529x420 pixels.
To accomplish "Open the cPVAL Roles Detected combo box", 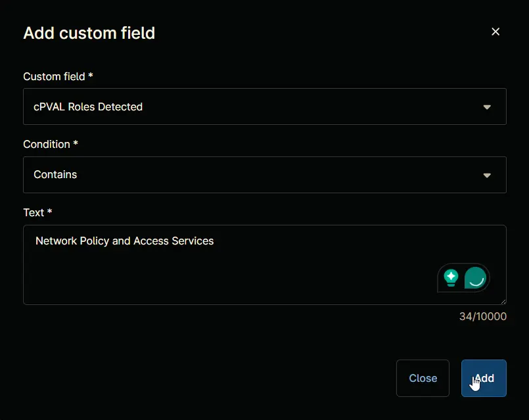I will point(264,106).
